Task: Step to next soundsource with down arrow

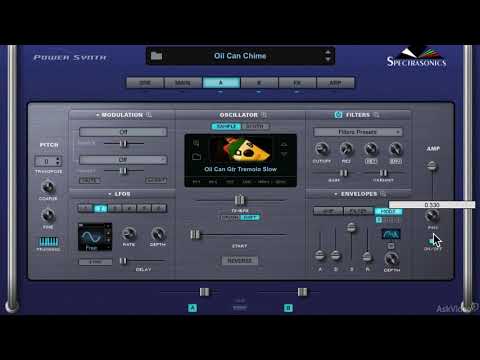Action: coord(284,154)
